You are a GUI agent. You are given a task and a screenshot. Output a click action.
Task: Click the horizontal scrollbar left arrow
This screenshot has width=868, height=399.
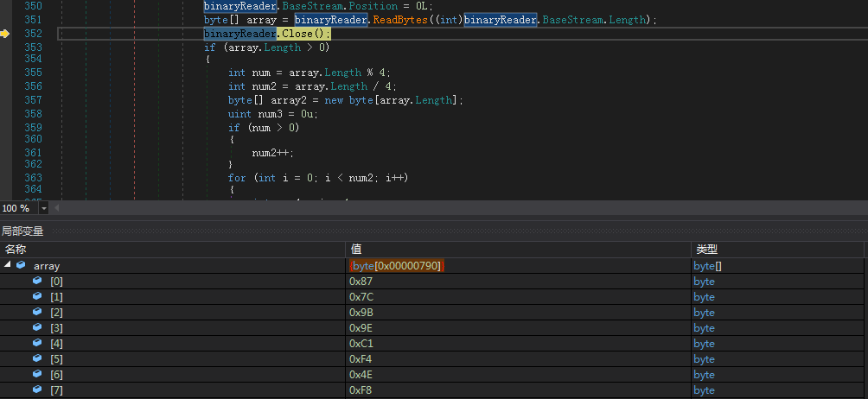[x=56, y=208]
